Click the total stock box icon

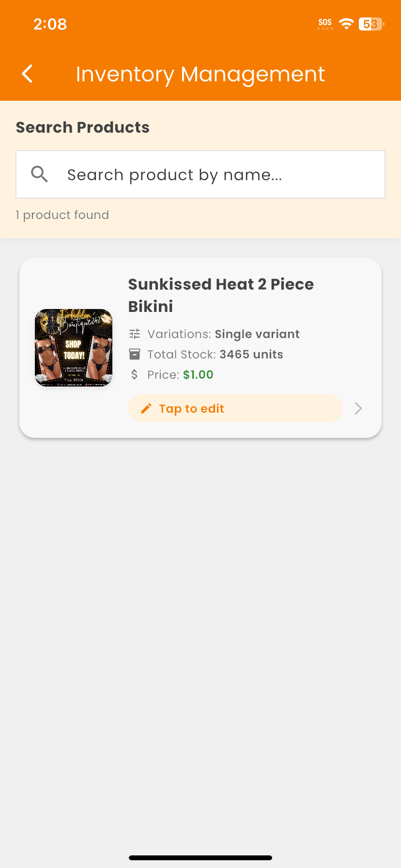point(135,354)
